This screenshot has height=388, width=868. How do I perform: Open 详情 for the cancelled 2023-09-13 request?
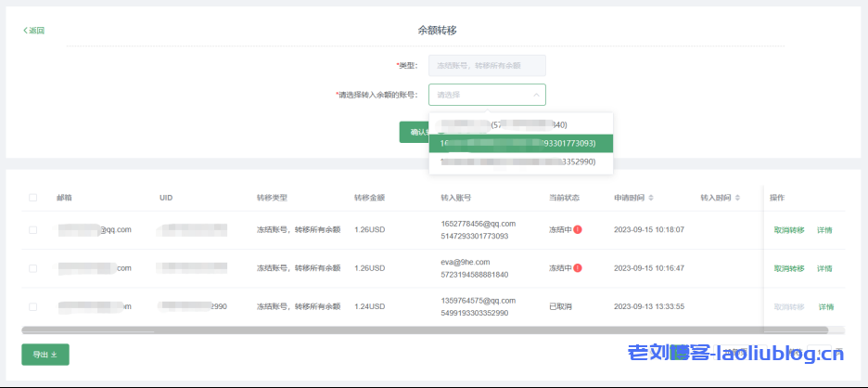pyautogui.click(x=825, y=306)
